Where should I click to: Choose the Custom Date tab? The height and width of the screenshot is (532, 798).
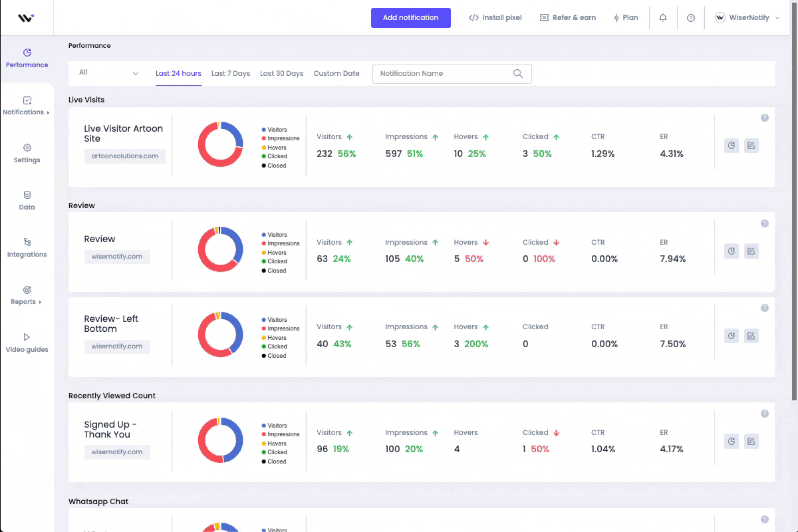[x=336, y=74]
